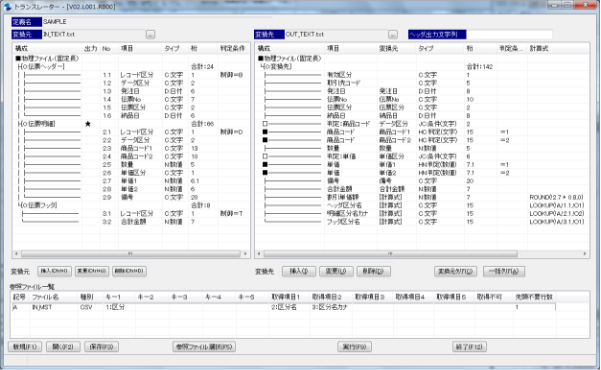Click the empty square marker beside 判定:商品コード

click(265, 124)
